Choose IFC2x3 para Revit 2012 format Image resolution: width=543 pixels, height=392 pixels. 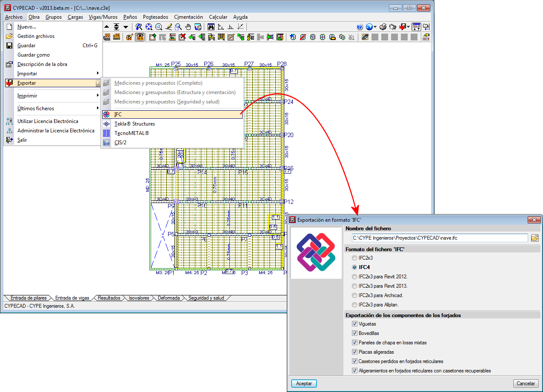(x=354, y=277)
